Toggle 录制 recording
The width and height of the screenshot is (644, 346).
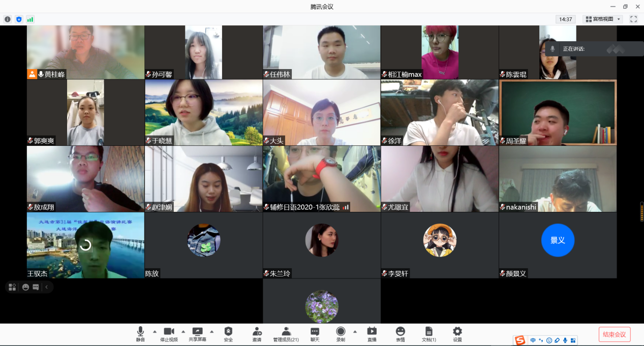pos(341,333)
